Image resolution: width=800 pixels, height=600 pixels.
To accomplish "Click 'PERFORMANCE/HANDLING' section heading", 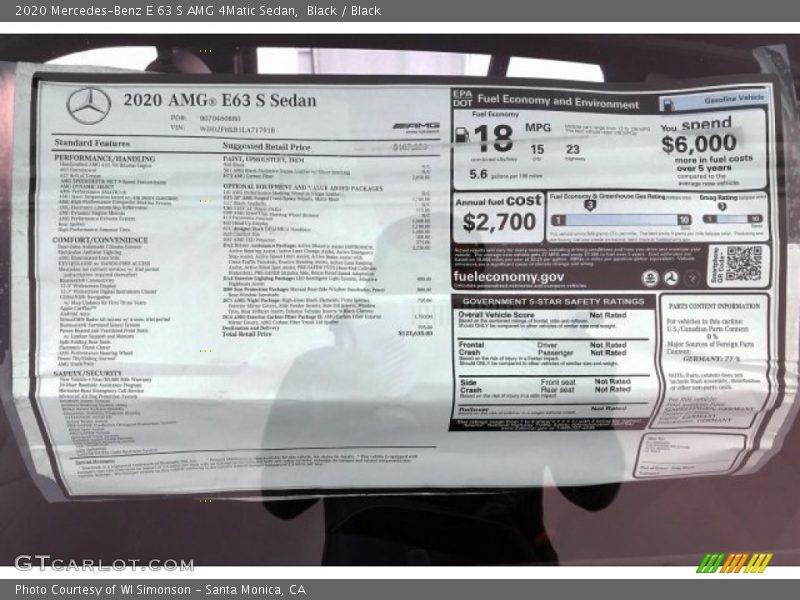I will coord(105,159).
